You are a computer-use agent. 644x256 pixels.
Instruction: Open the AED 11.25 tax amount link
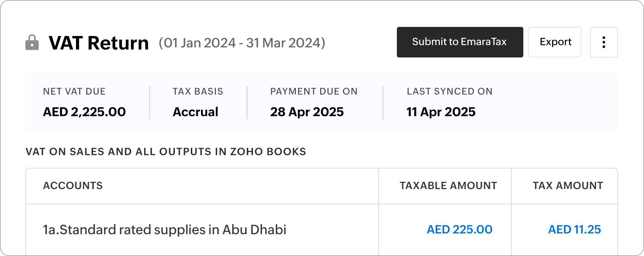tap(574, 229)
